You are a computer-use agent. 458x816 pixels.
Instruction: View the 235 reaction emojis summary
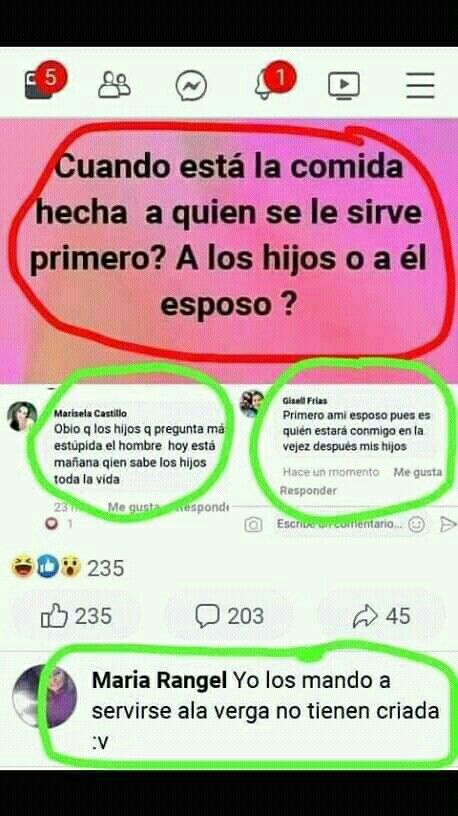point(68,568)
